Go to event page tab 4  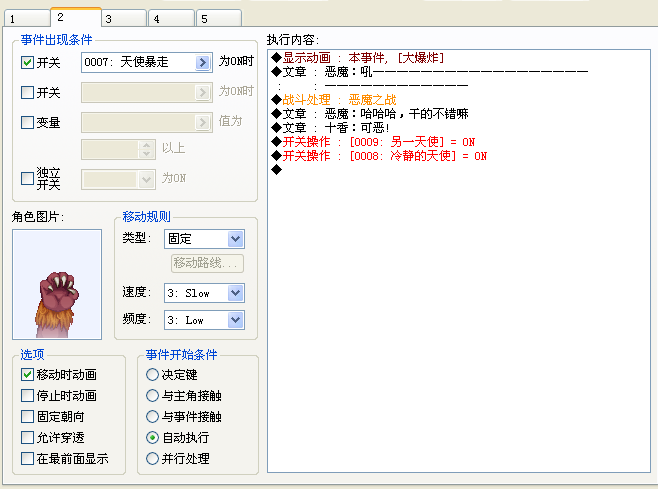172,18
